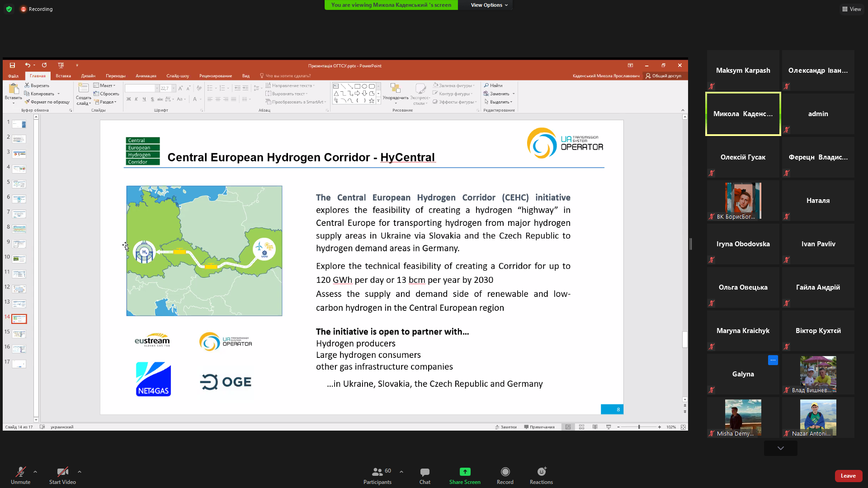This screenshot has height=488, width=868.
Task: Adjust the PowerPoint zoom slider
Action: pos(639,427)
